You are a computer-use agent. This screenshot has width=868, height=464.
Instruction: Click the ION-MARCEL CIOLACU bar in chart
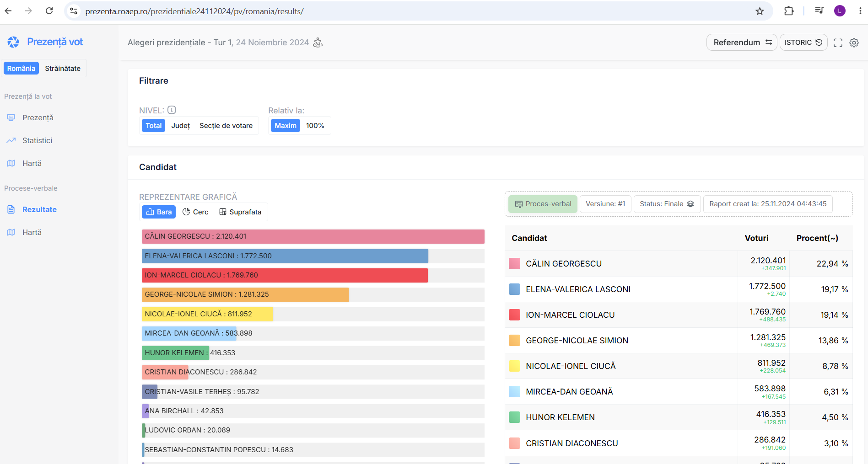285,275
